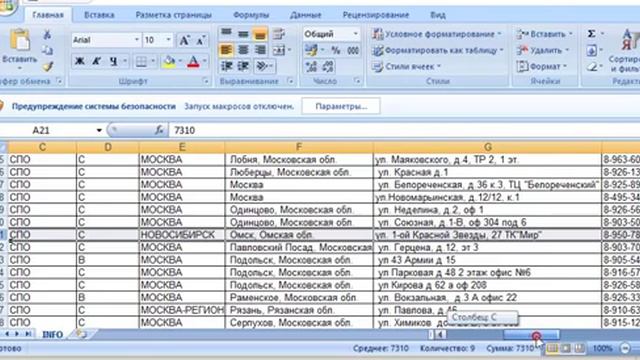Decrease font size with small A icon
Image resolution: width=640 pixels, height=360 pixels.
[200, 40]
